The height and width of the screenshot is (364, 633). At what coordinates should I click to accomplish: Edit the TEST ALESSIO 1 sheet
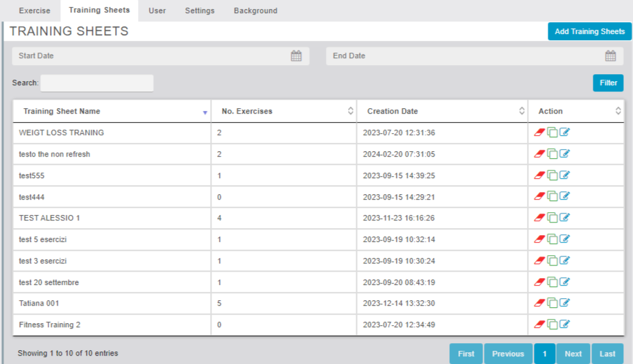click(564, 218)
